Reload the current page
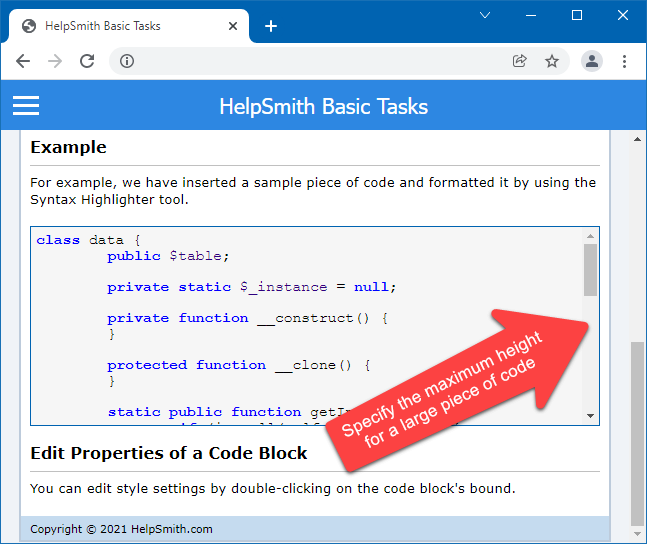 pyautogui.click(x=87, y=61)
